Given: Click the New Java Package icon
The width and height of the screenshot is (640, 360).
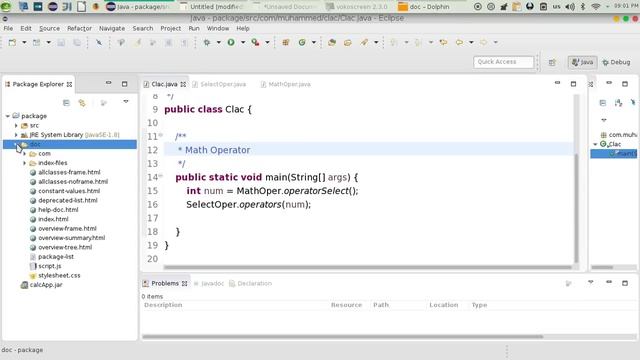Looking at the screenshot, I should 286,42.
